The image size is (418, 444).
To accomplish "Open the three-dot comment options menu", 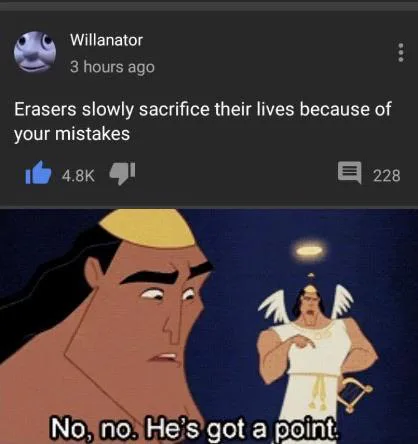I will tap(401, 52).
